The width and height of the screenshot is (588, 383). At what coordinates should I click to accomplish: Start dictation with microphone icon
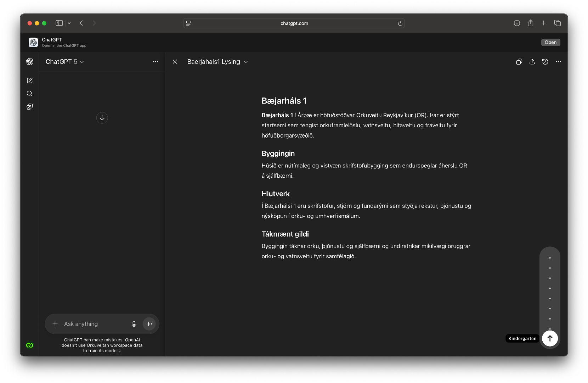[x=134, y=324]
